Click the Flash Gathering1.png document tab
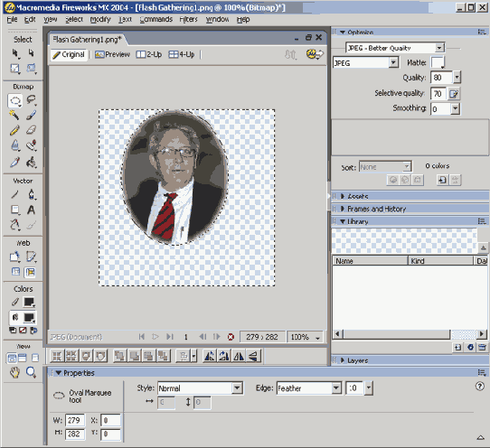Viewport: 490px width, 448px height. 87,40
